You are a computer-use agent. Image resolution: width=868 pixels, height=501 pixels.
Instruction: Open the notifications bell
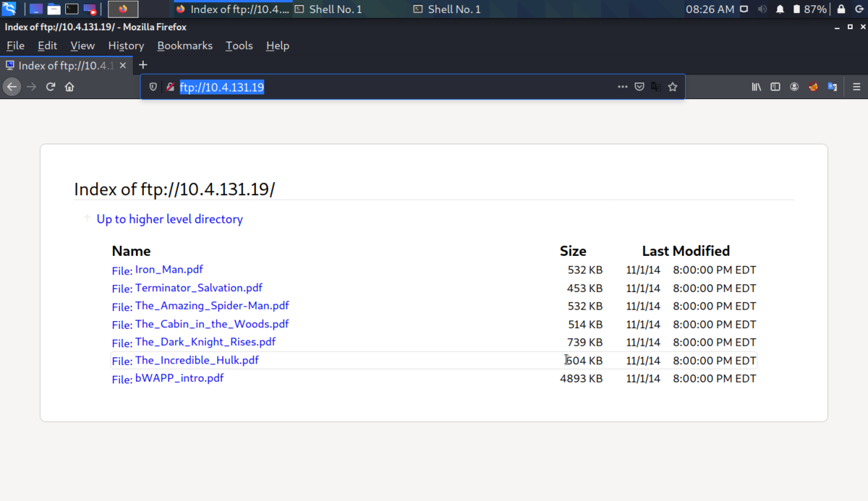[x=780, y=9]
